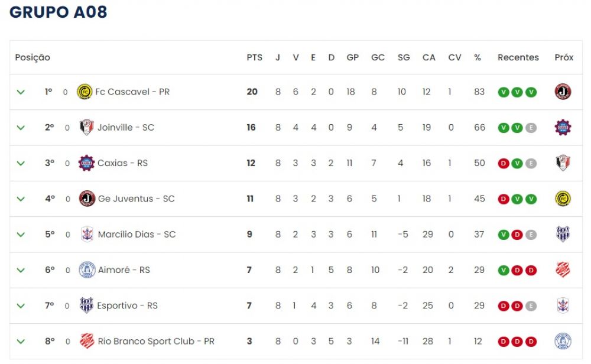591x364 pixels.
Task: Click Ge Juventus crest beside team name
Action: (87, 199)
